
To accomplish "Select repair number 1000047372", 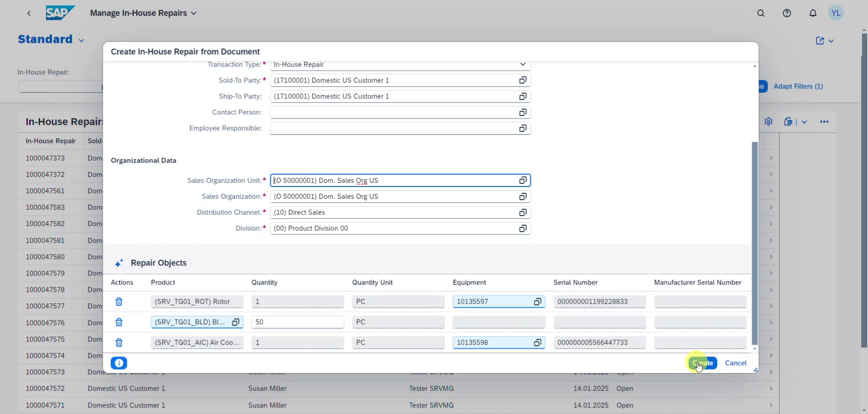I will [45, 174].
